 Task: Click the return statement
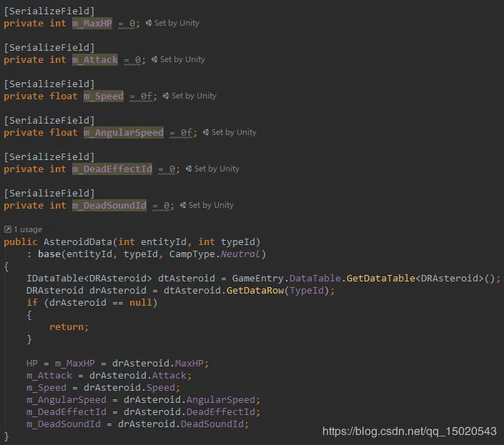click(69, 327)
